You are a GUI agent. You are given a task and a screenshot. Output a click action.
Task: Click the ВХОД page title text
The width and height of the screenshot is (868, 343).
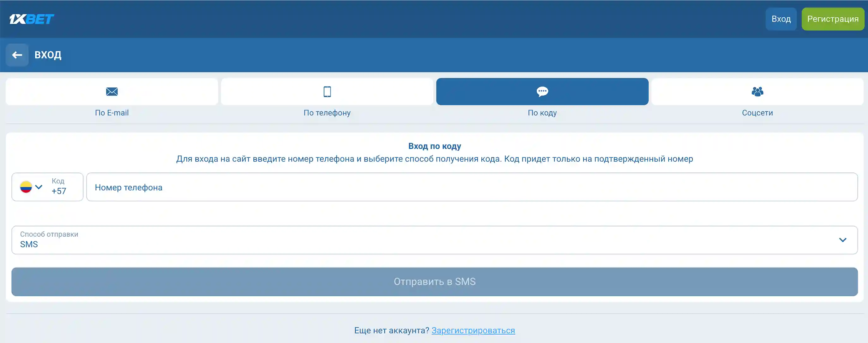tap(48, 55)
